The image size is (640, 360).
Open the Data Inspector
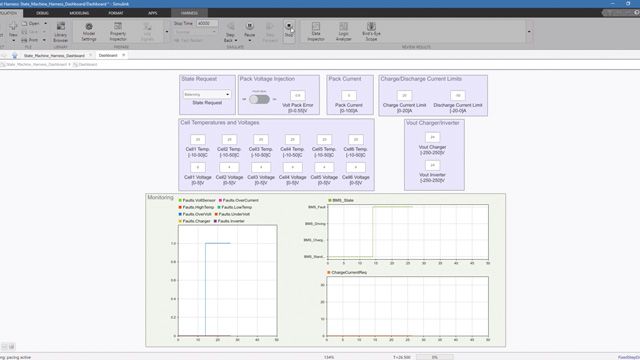pos(316,31)
